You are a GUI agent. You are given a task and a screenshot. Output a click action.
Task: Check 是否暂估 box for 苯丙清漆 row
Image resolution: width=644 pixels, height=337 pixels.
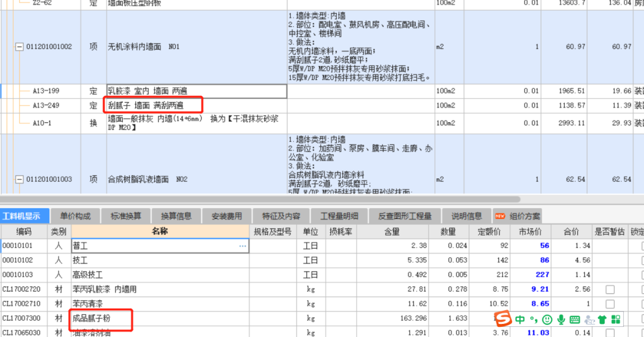tap(609, 304)
